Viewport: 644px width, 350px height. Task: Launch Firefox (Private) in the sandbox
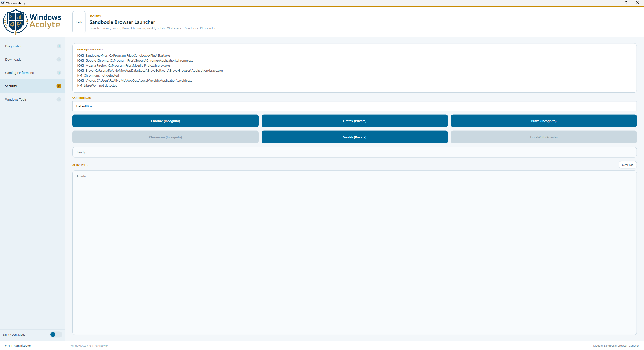[355, 121]
